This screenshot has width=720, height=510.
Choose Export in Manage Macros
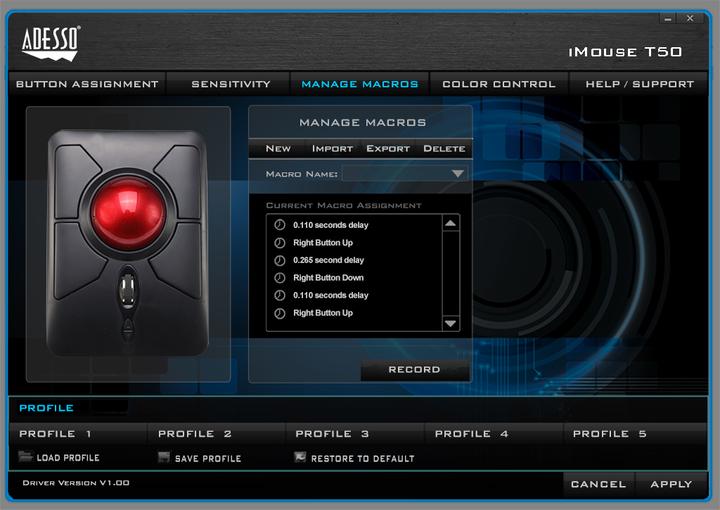(388, 149)
